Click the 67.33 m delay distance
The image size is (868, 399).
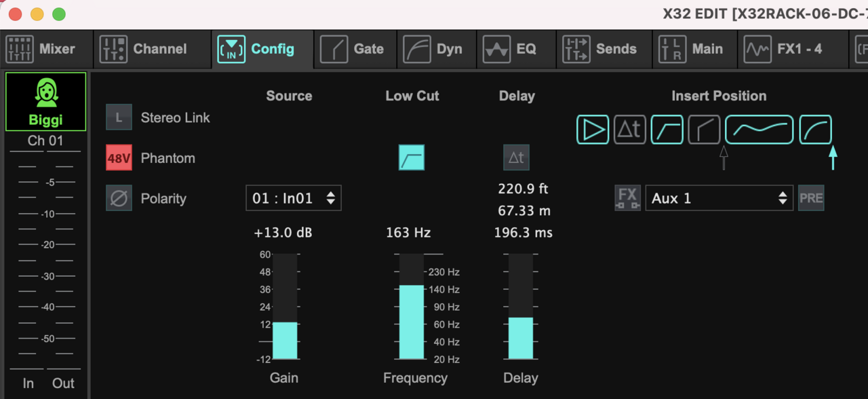click(524, 210)
